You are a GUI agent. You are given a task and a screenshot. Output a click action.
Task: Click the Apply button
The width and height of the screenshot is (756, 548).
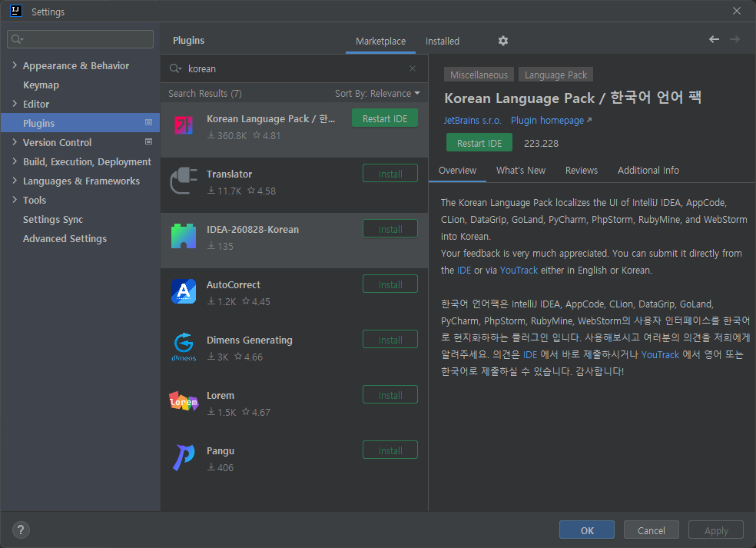[716, 530]
